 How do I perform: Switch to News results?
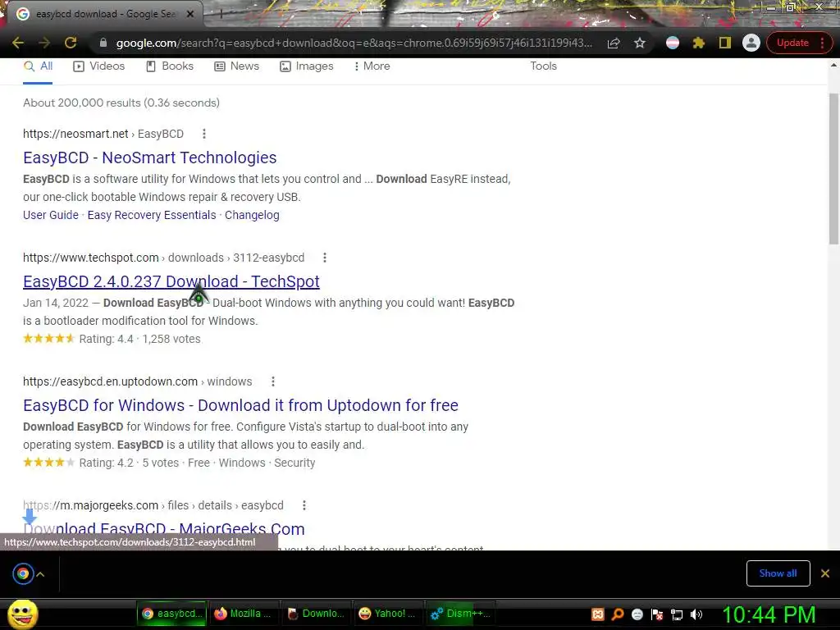[x=237, y=66]
